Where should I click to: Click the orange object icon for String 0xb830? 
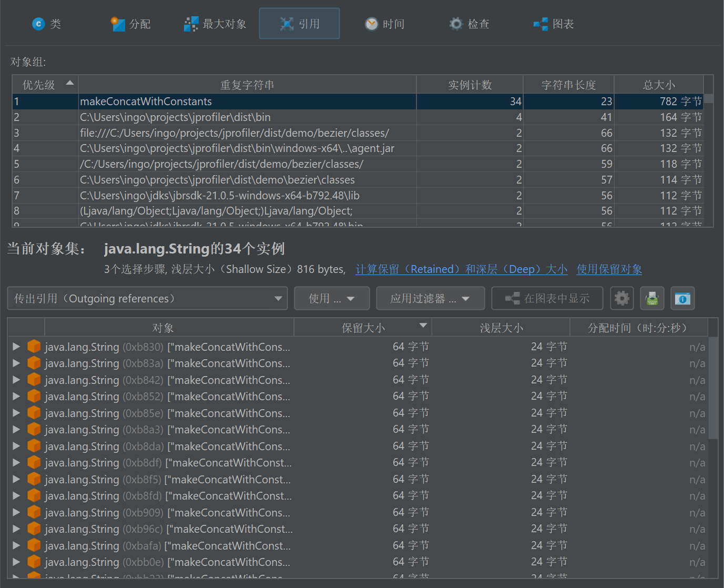click(x=34, y=347)
